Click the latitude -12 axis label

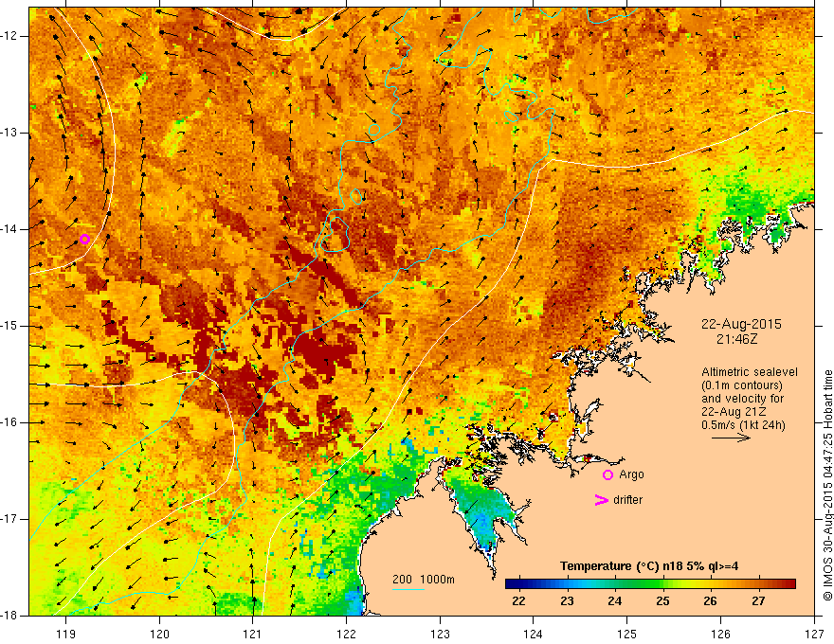pyautogui.click(x=10, y=36)
